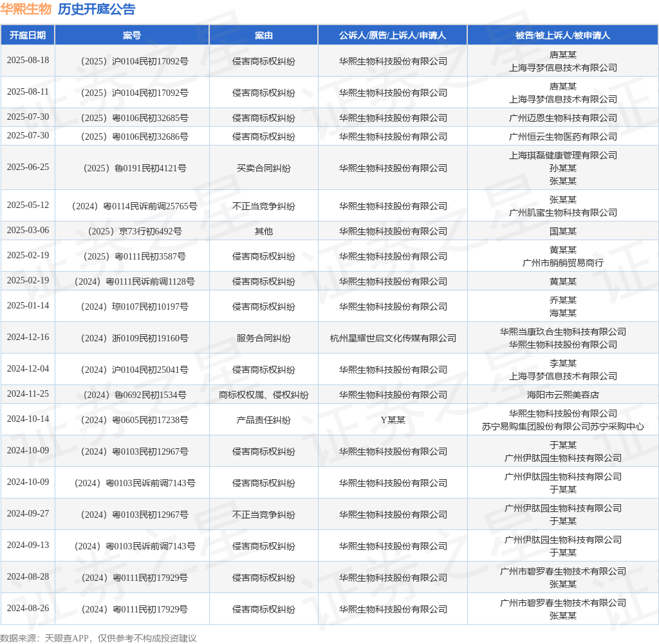This screenshot has width=659, height=644.
Task: Click the date 2024-12-04
Action: (x=28, y=368)
